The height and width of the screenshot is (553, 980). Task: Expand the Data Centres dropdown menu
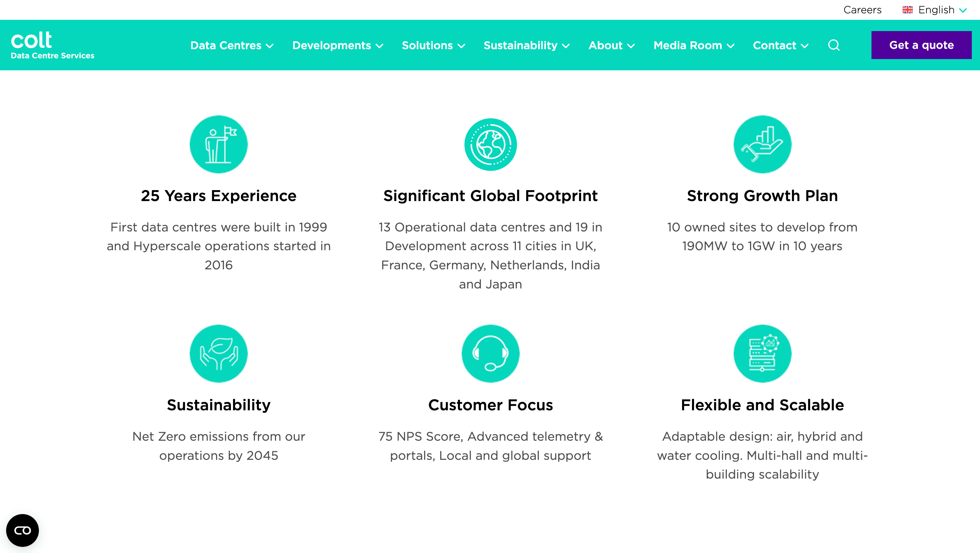pyautogui.click(x=232, y=45)
